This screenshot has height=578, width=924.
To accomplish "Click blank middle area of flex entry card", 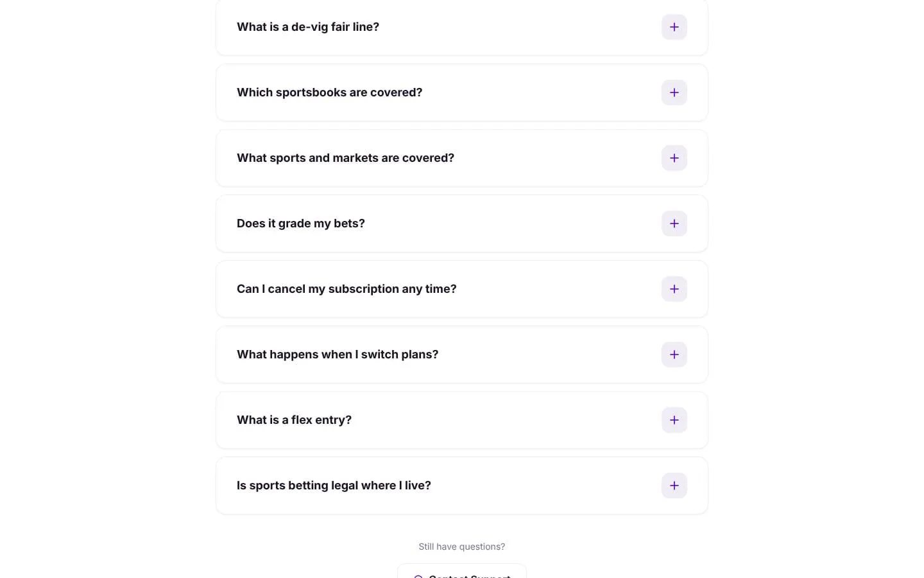I will pos(507,420).
